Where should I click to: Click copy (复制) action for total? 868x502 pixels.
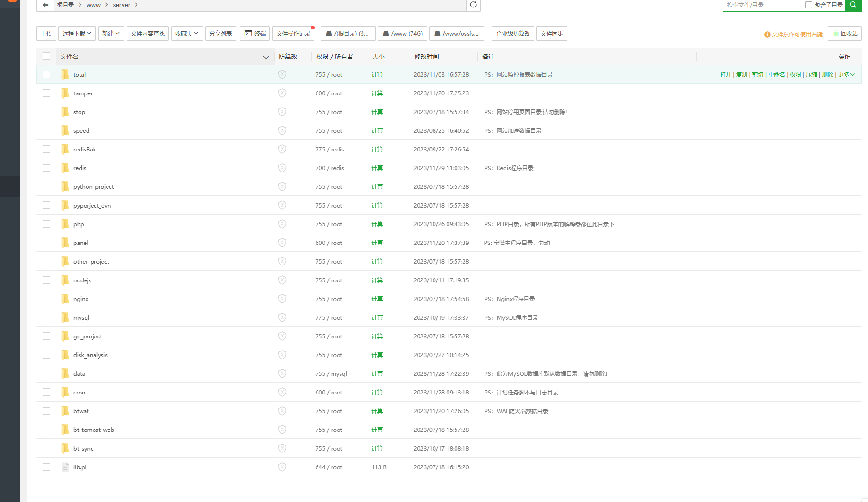coord(741,74)
